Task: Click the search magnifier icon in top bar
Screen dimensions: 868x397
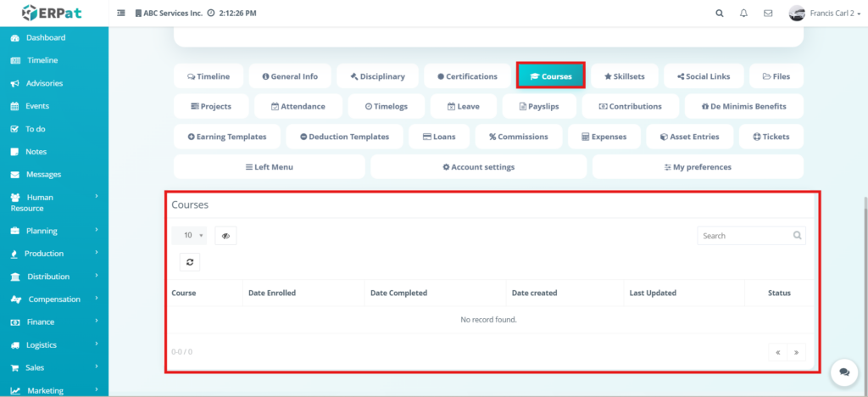Action: [720, 14]
